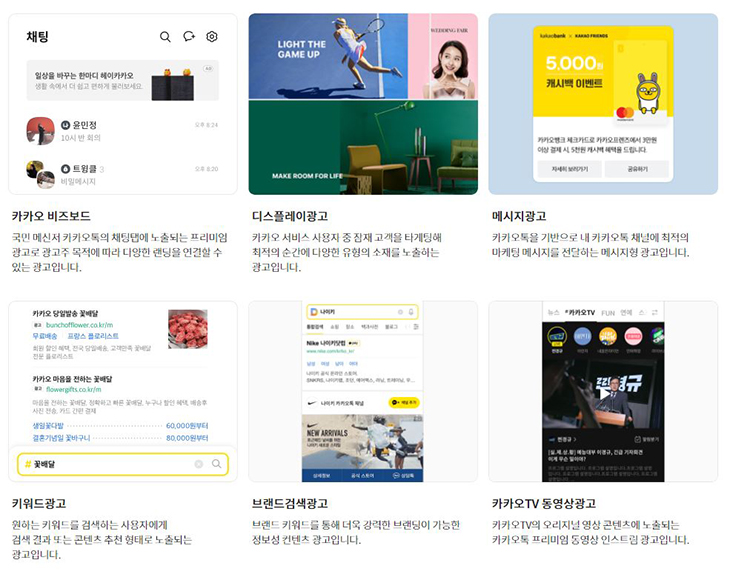730x577 pixels.
Task: Click the 메시지광고 heading
Action: coord(519,216)
